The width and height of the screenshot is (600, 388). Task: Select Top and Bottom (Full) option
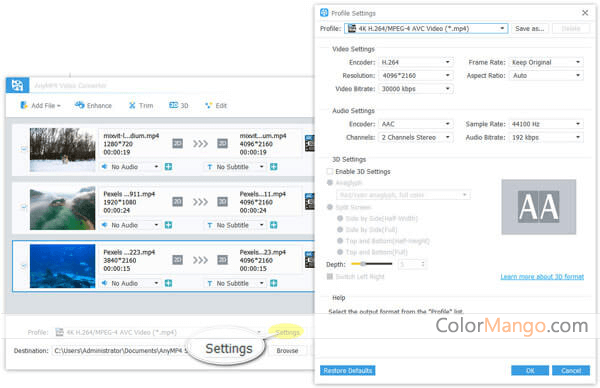[340, 252]
